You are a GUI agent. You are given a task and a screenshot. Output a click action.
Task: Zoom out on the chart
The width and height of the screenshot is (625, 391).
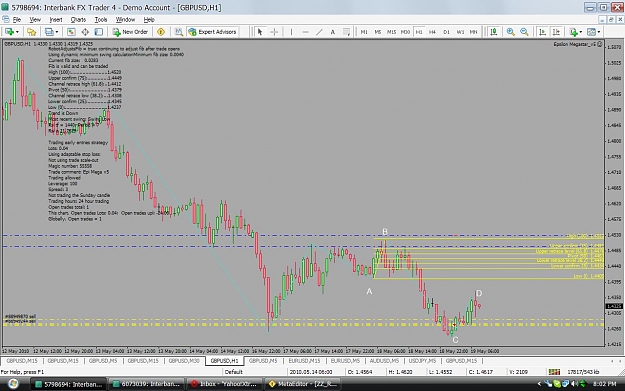(x=524, y=32)
